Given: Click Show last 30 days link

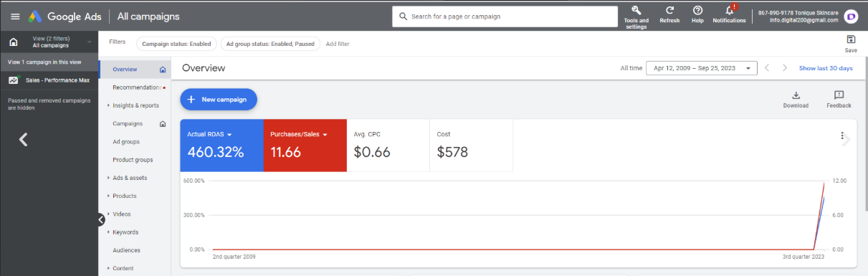Looking at the screenshot, I should tap(826, 68).
